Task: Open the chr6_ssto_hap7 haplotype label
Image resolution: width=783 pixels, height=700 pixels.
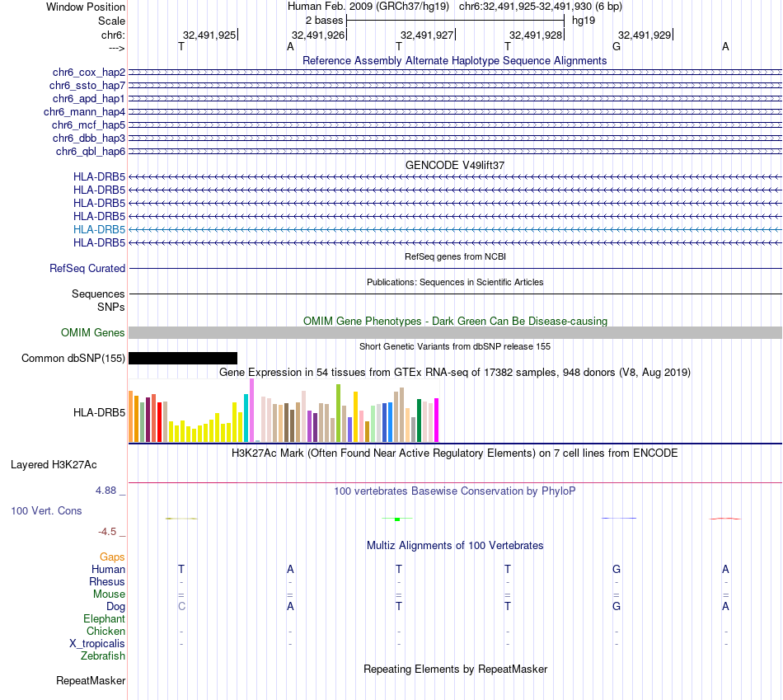Action: tap(87, 86)
